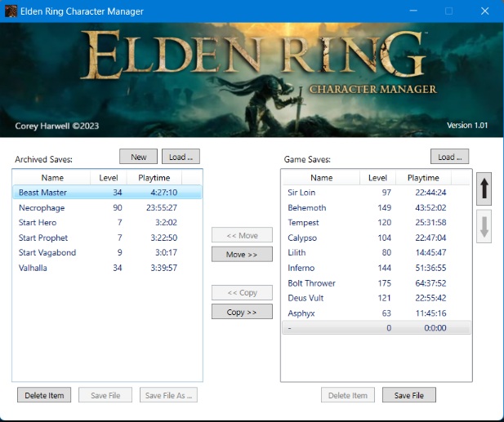Select Lilith game save
The image size is (504, 422).
click(377, 252)
